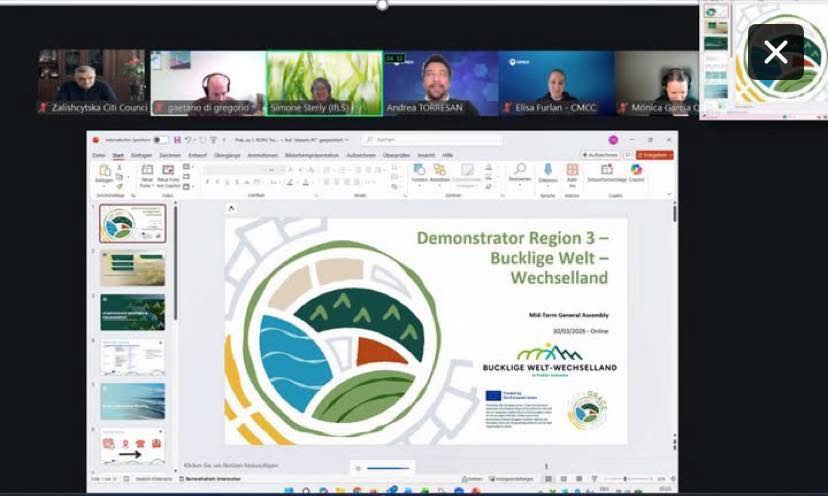Image resolution: width=828 pixels, height=496 pixels.
Task: Click the Aufzeichnen button
Action: [x=600, y=155]
